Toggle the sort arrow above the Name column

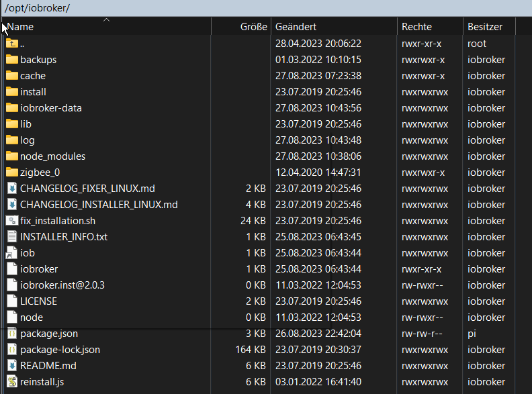tap(107, 20)
